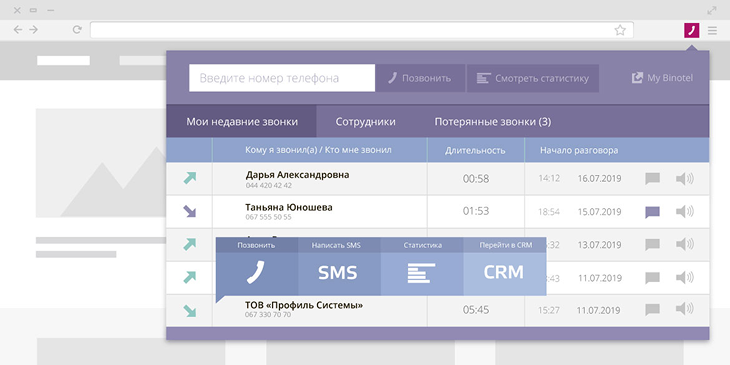Select contact ТОВ «Профиль Системы»
730x365 pixels.
pos(304,305)
